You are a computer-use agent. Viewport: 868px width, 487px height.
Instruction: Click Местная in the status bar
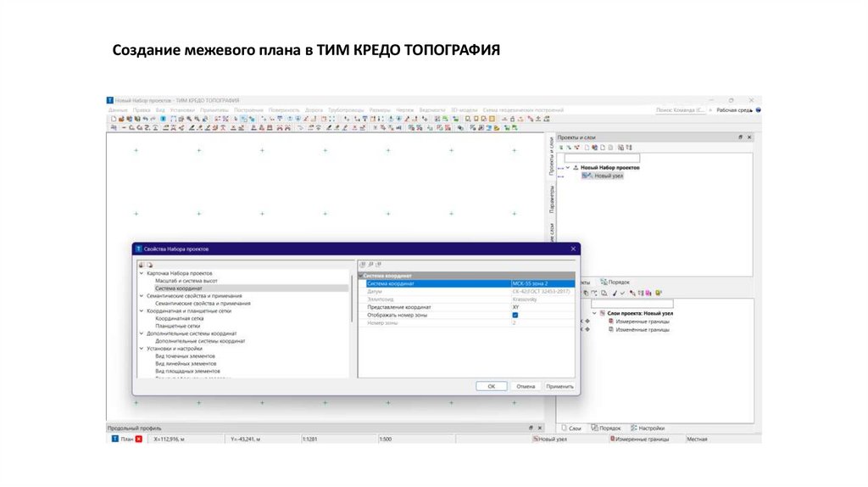tap(697, 439)
